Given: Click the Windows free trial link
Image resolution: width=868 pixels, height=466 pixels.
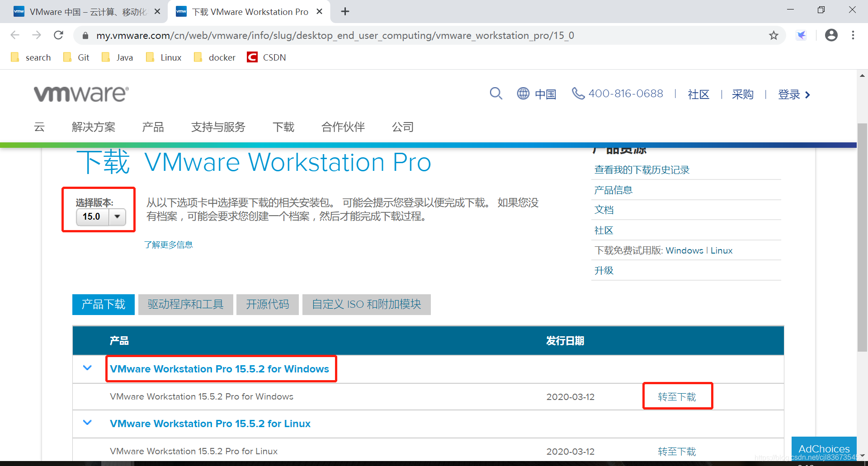Looking at the screenshot, I should tap(684, 250).
